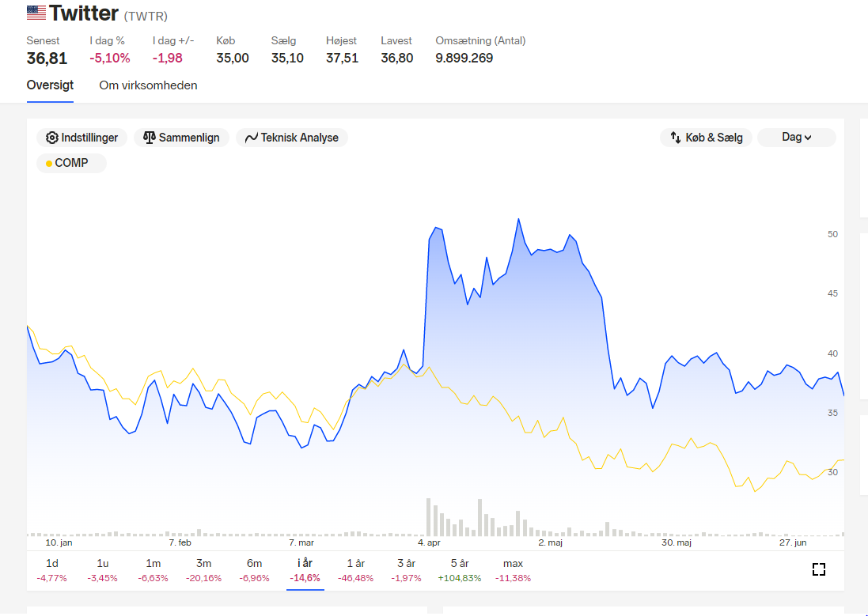Click the 50 price axis label
The image size is (868, 616).
point(832,234)
